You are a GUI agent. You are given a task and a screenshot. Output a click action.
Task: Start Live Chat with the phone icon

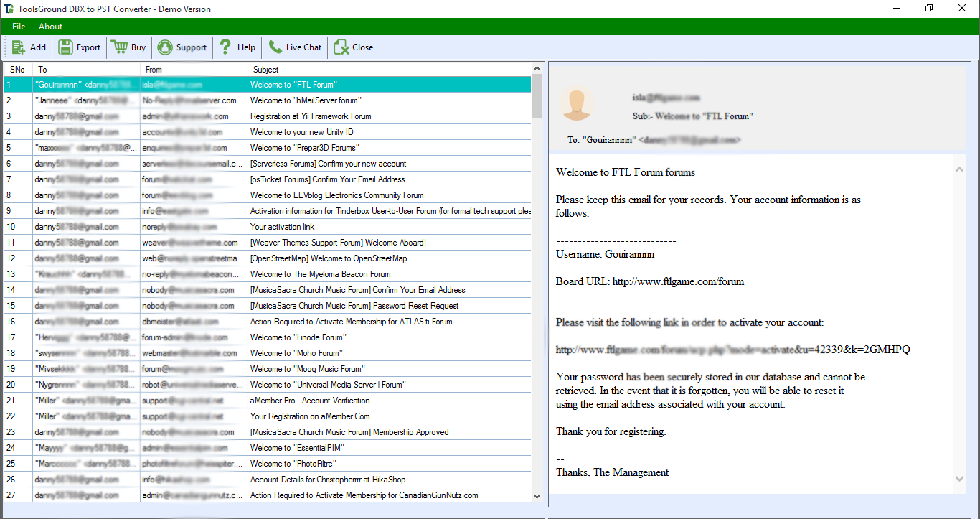coord(275,47)
